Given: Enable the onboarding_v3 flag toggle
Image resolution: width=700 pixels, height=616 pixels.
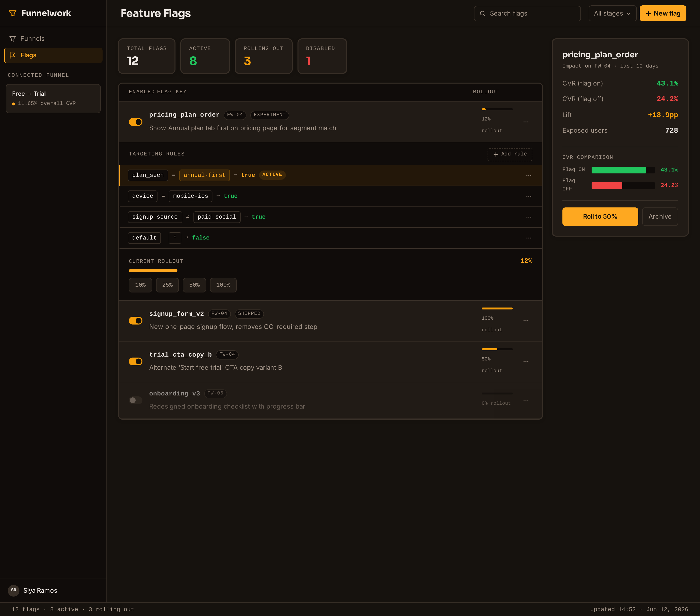Looking at the screenshot, I should pos(135,400).
